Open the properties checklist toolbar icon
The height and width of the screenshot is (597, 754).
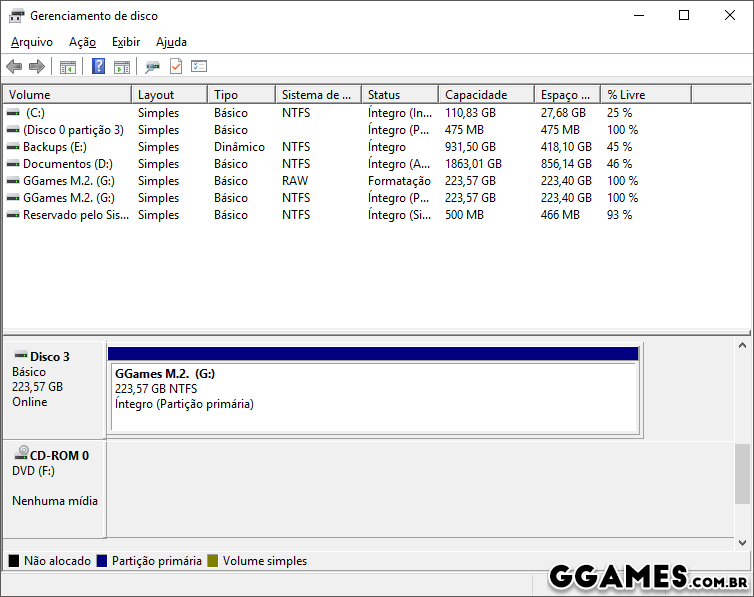coord(199,67)
